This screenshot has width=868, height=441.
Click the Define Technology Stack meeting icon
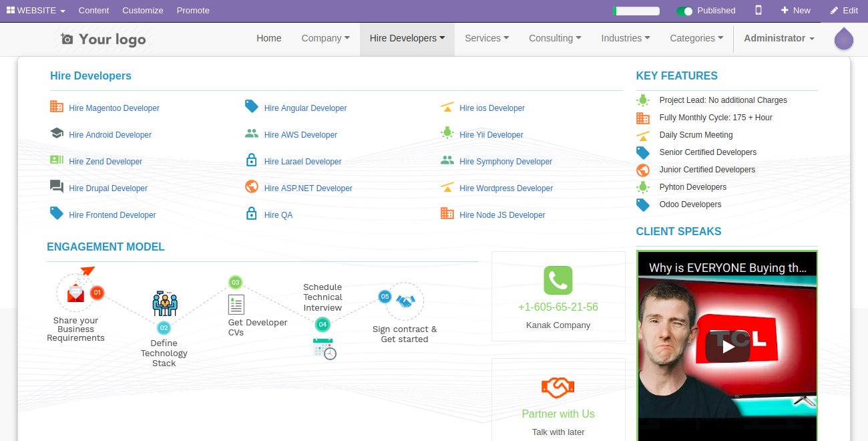164,303
